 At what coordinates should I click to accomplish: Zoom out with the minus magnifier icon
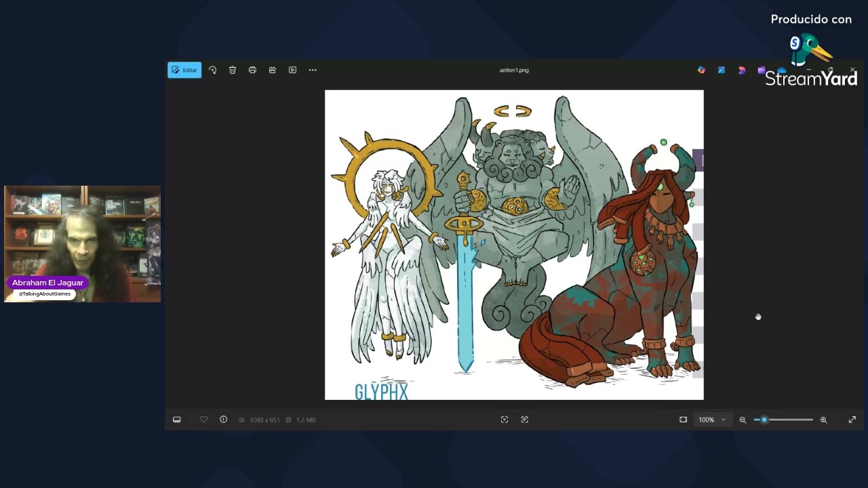pos(743,420)
